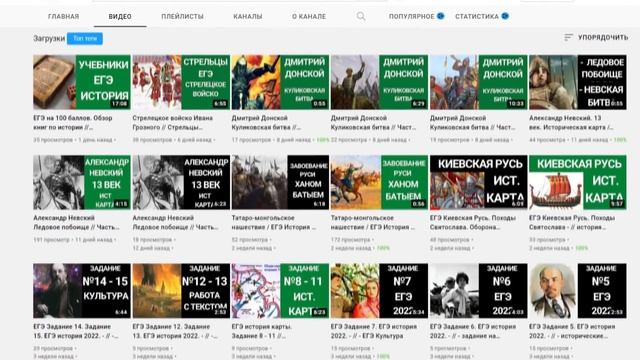This screenshot has height=360, width=640.
Task: Open the Популярное tab
Action: pyautogui.click(x=411, y=16)
